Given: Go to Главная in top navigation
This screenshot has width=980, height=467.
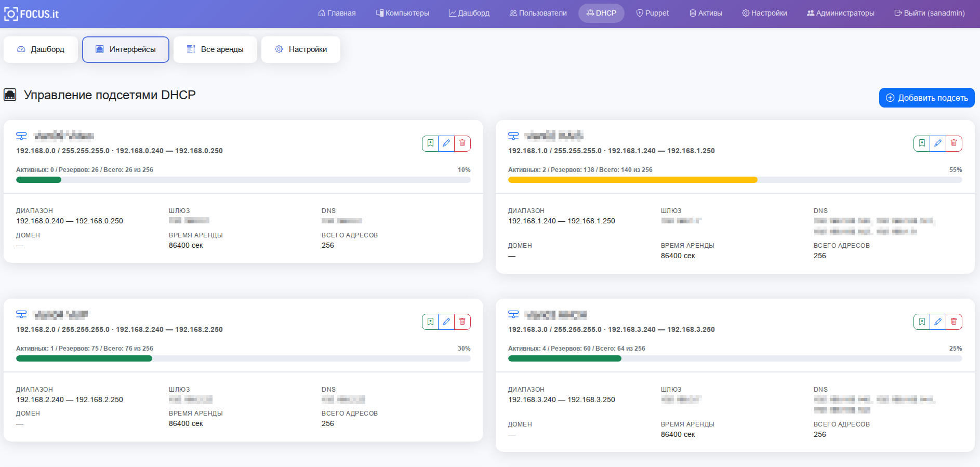Looking at the screenshot, I should tap(337, 13).
